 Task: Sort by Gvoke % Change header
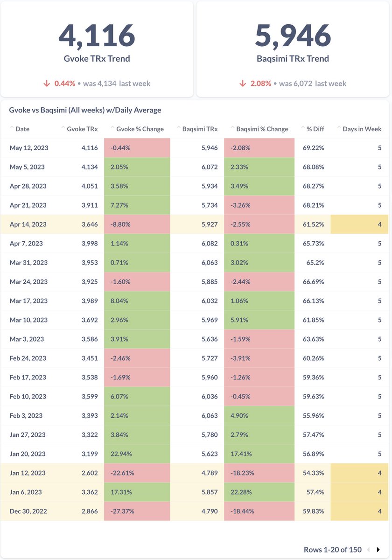click(137, 129)
